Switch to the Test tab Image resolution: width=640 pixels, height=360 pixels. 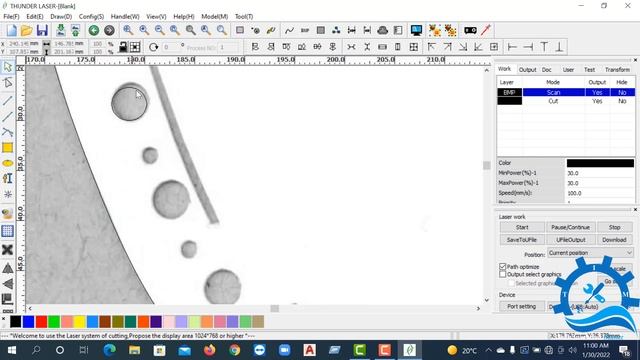pyautogui.click(x=589, y=70)
